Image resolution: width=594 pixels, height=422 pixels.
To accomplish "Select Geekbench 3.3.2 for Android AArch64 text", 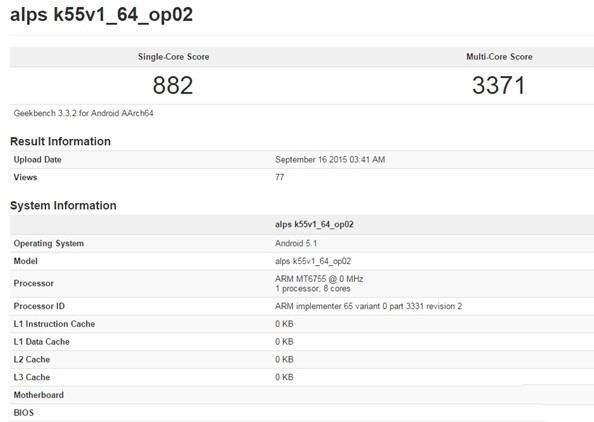I will [x=83, y=113].
